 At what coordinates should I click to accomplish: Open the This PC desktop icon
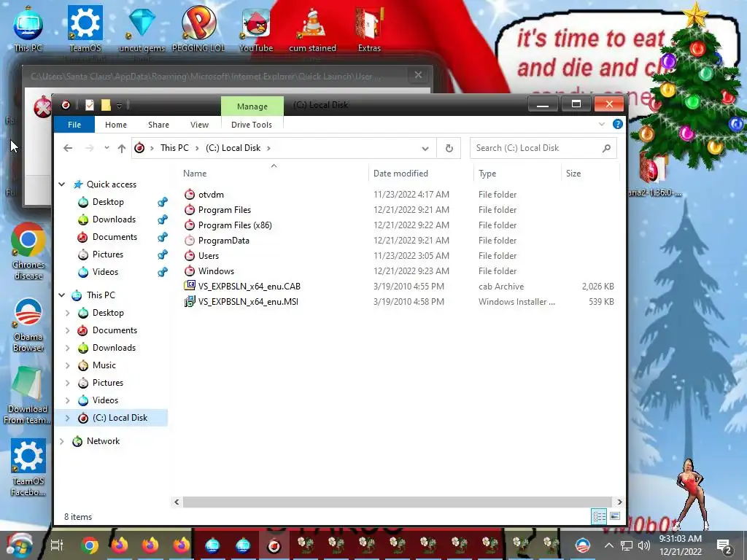(x=28, y=28)
